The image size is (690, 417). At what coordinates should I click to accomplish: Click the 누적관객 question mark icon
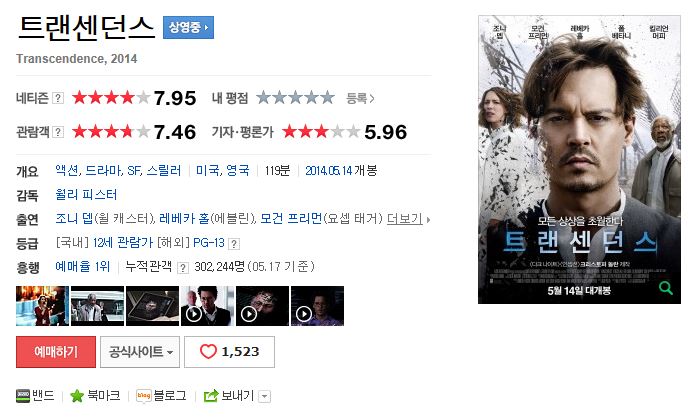[183, 268]
